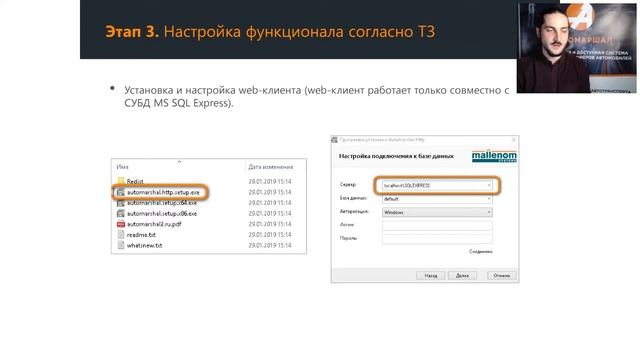Select the whatsnew.txt file icon

pos(121,245)
